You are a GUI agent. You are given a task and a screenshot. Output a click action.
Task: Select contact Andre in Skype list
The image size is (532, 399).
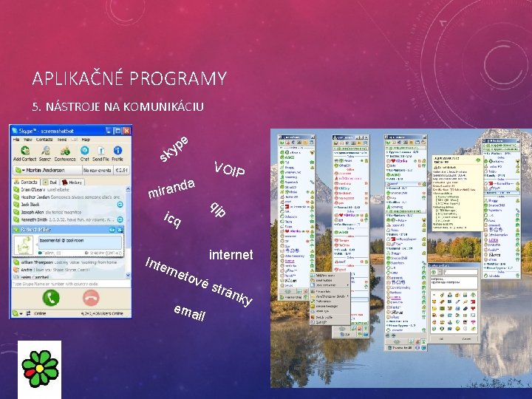pyautogui.click(x=69, y=270)
